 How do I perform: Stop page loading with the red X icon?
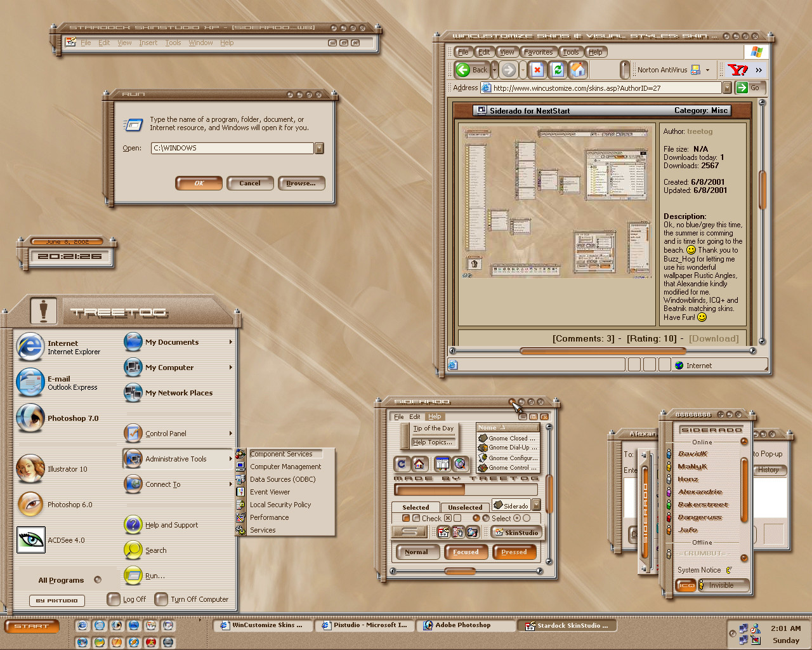(537, 70)
